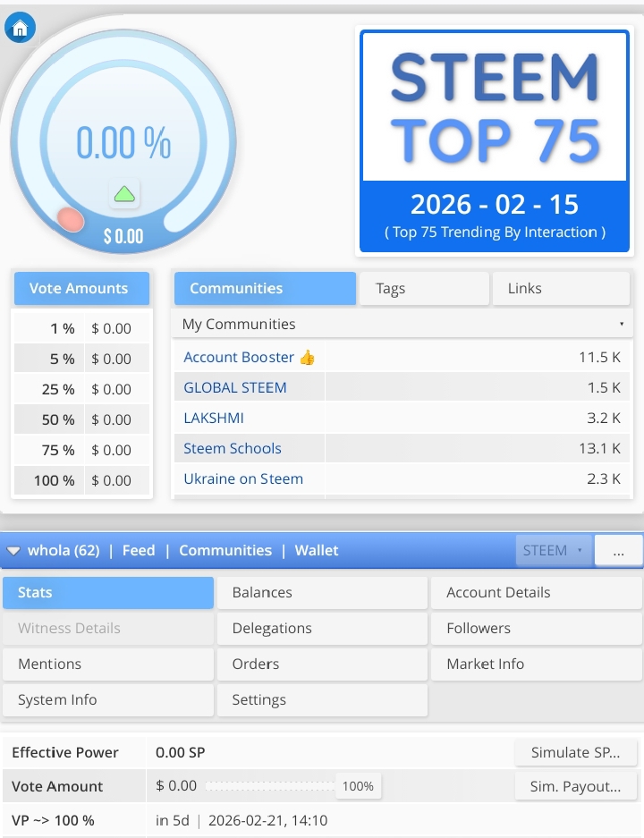Click the 0.00 % voting power text

click(x=123, y=143)
